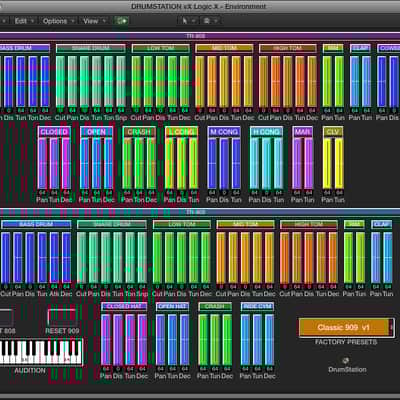Click the 909 RIM Tun slider
This screenshot has height=400, width=400.
tap(360, 257)
